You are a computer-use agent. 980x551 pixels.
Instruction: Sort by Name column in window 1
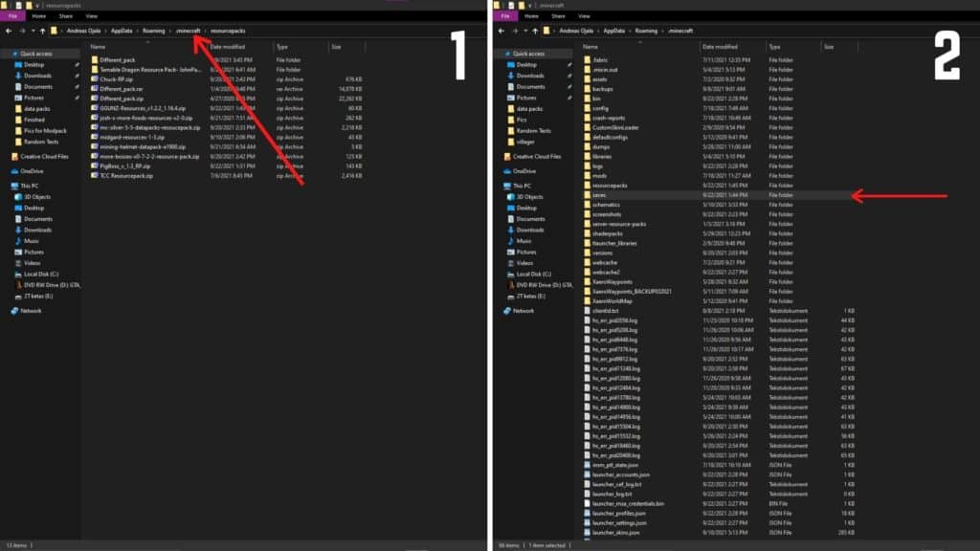pos(98,47)
